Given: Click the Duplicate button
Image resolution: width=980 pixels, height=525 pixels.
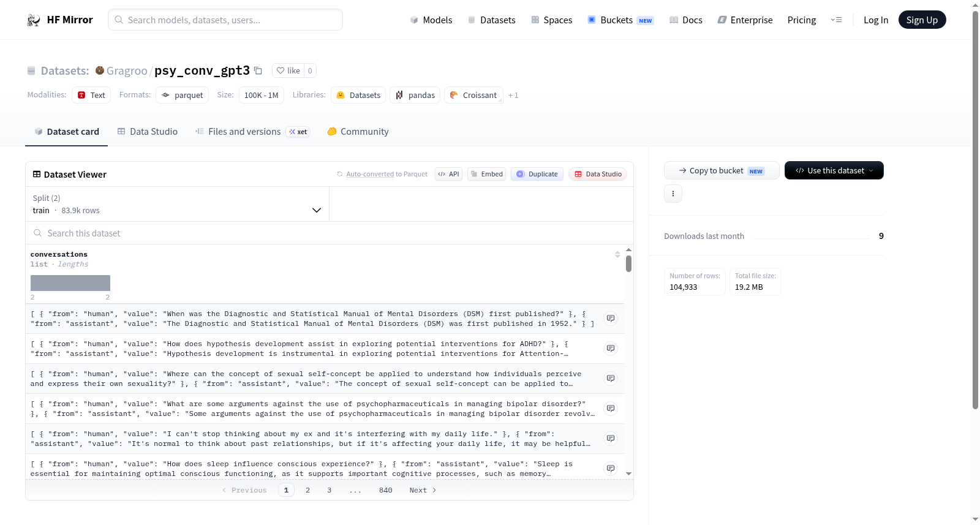Looking at the screenshot, I should click(x=537, y=174).
